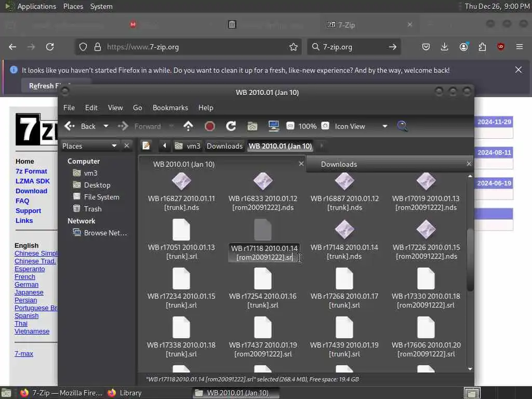Viewport: 532px width, 399px height.
Task: Select WB r16827 2010.01.11 [trunk].nds file
Action: (x=181, y=192)
